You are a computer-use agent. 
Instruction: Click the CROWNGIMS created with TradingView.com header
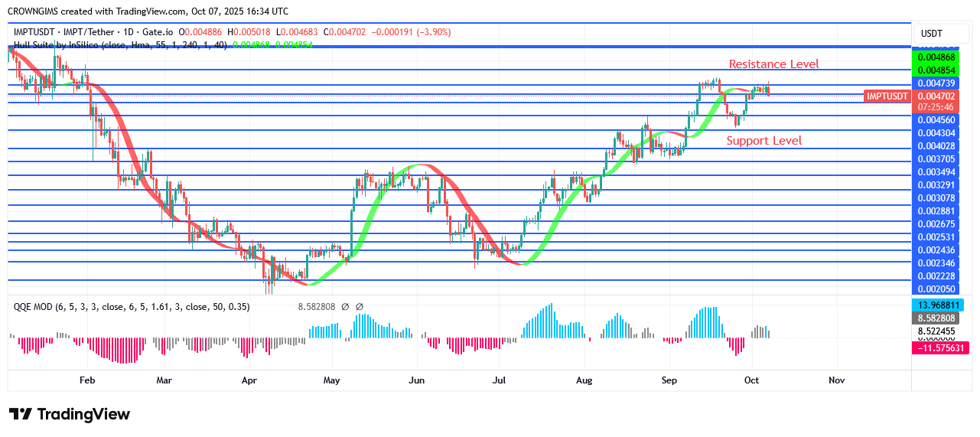[x=148, y=11]
